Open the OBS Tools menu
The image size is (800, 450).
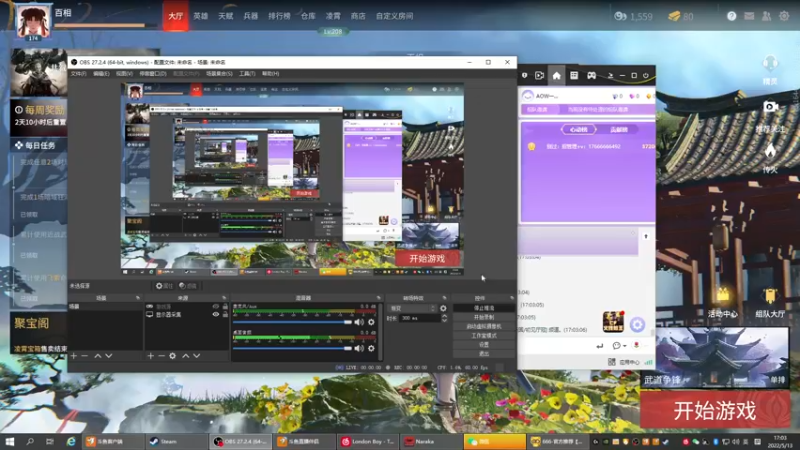pyautogui.click(x=247, y=73)
